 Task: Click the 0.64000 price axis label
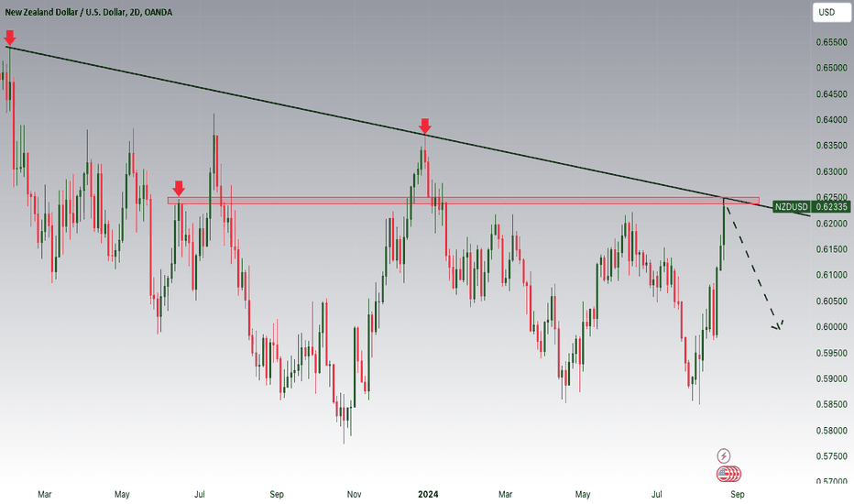tap(831, 120)
